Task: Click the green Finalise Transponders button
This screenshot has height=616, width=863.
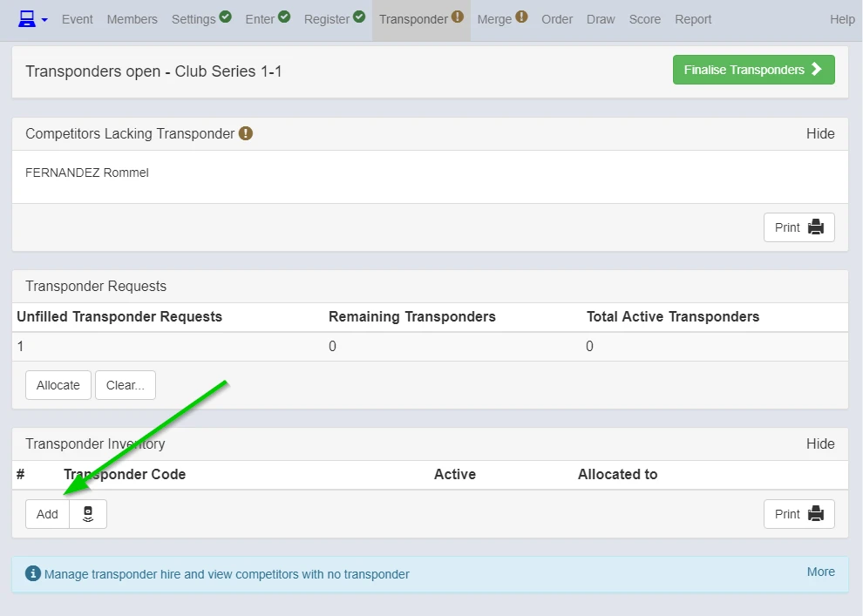Action: pos(753,70)
